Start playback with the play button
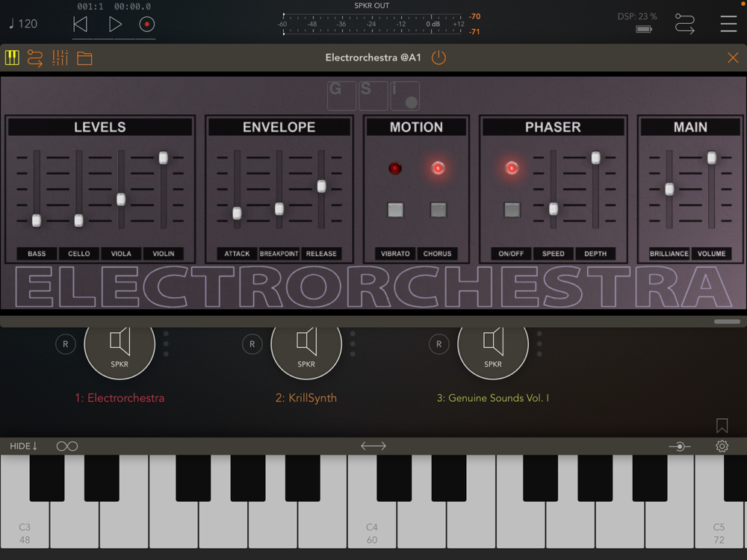Image resolution: width=747 pixels, height=560 pixels. (x=115, y=25)
